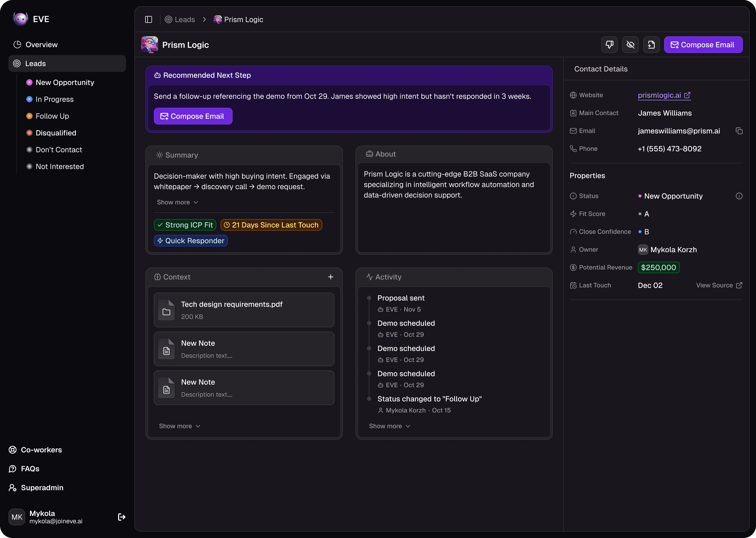
Task: Click the Status info icon
Action: pyautogui.click(x=739, y=196)
